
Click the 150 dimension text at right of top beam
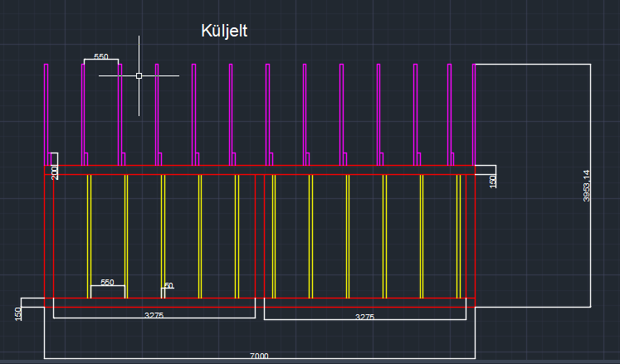pos(492,180)
